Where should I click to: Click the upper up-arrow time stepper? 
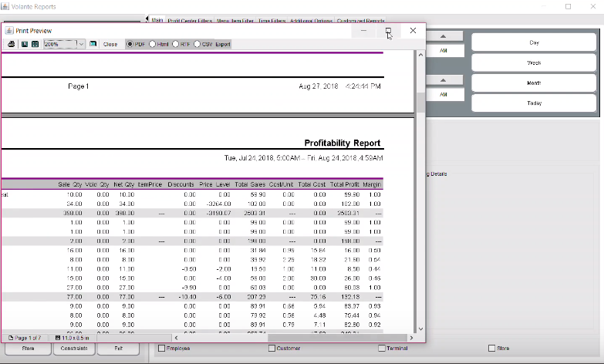(444, 36)
